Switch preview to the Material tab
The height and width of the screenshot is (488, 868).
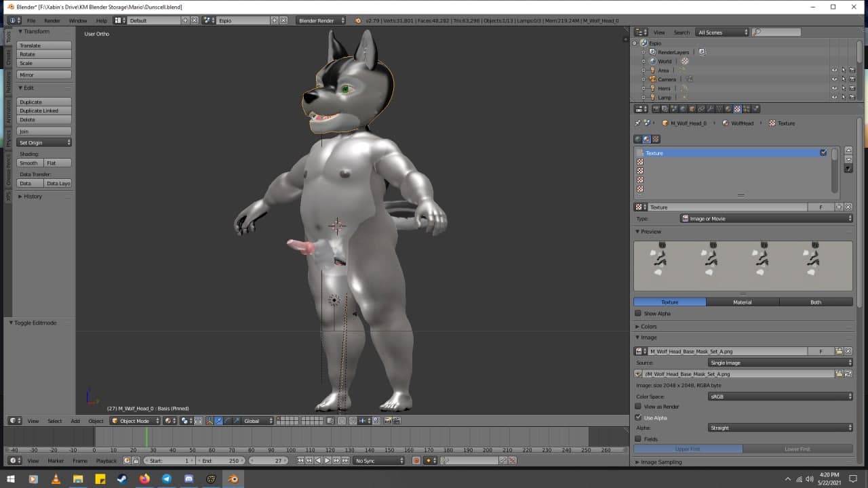click(x=743, y=302)
